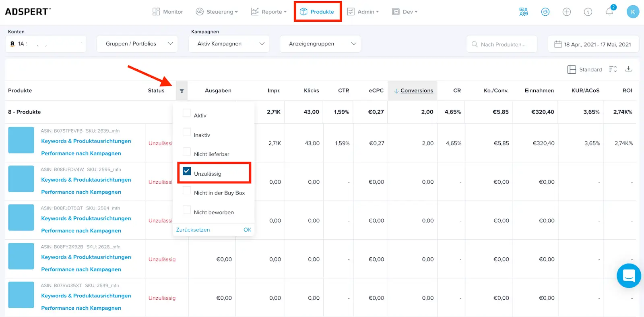Open the Aktiv Kampagnen dropdown
Viewport: 644px width, 317px height.
pyautogui.click(x=229, y=44)
